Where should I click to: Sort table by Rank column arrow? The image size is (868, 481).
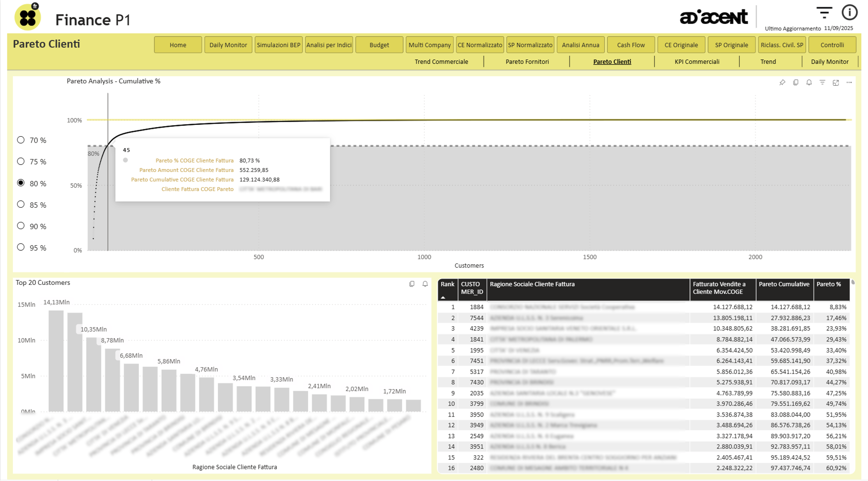pyautogui.click(x=443, y=297)
